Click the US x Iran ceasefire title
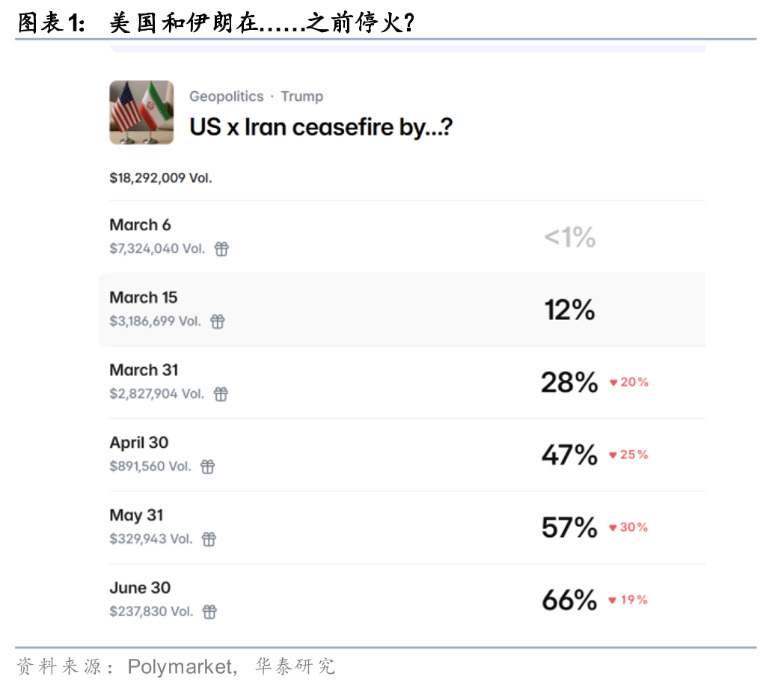The image size is (784, 685). 321,127
